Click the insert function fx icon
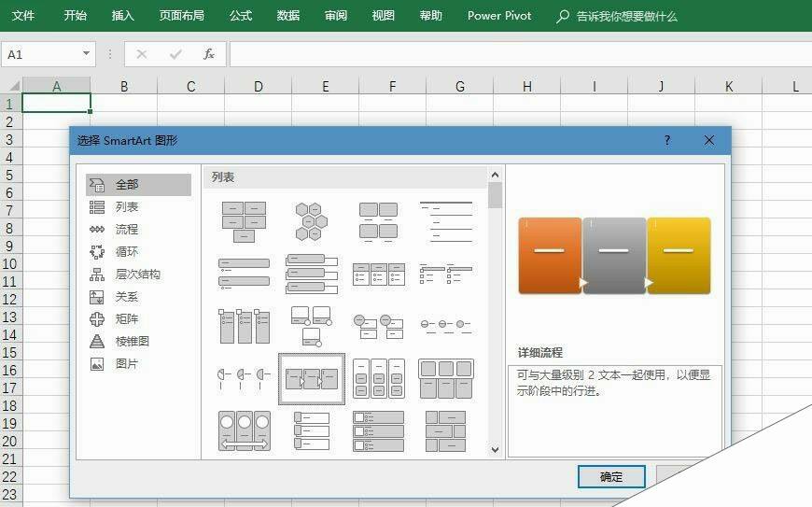The width and height of the screenshot is (812, 507). (x=209, y=54)
